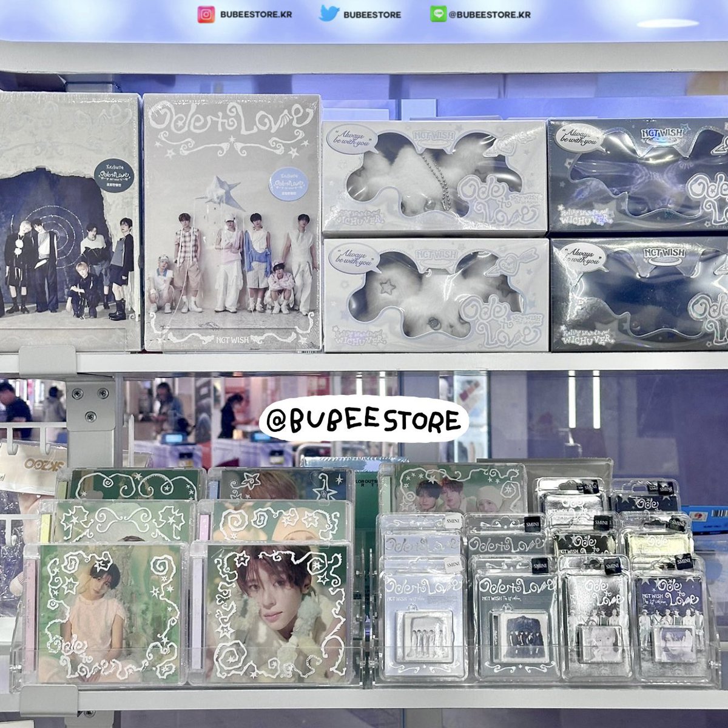This screenshot has height=728, width=728.
Task: Pick front jewel case with close-up face
Action: tap(271, 614)
